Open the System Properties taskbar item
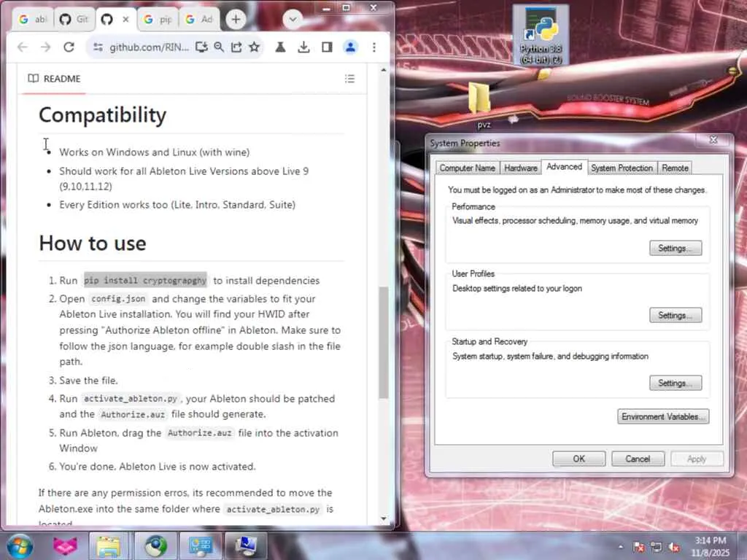This screenshot has height=560, width=747. pyautogui.click(x=246, y=545)
